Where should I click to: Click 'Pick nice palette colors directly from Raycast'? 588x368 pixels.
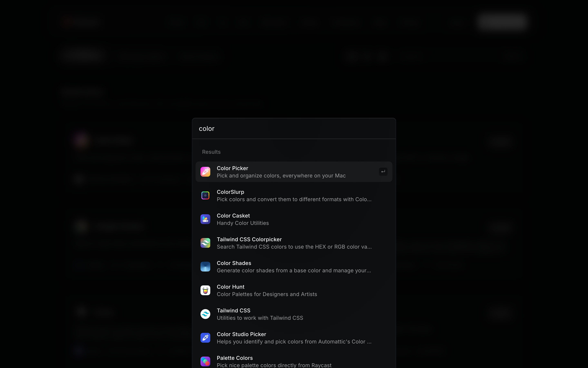(x=274, y=365)
